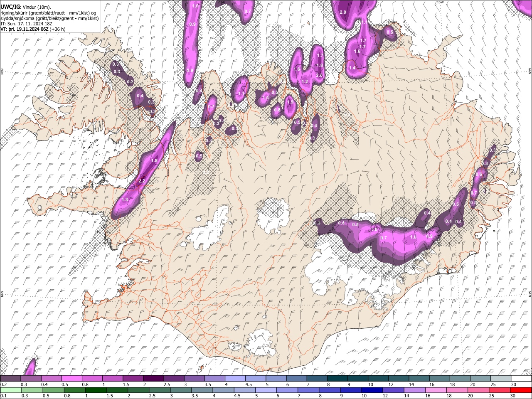Select the '1.8' value above the 2.2 value
The height and width of the screenshot is (399, 532).
(154, 161)
